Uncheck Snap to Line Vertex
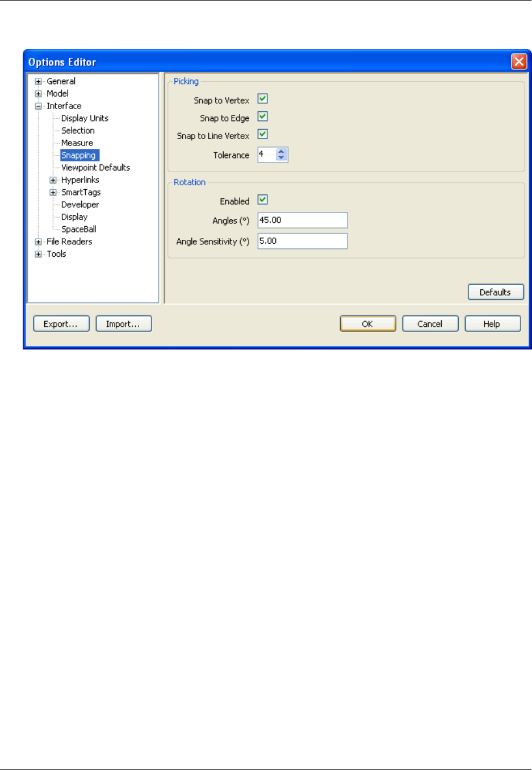 (x=263, y=134)
